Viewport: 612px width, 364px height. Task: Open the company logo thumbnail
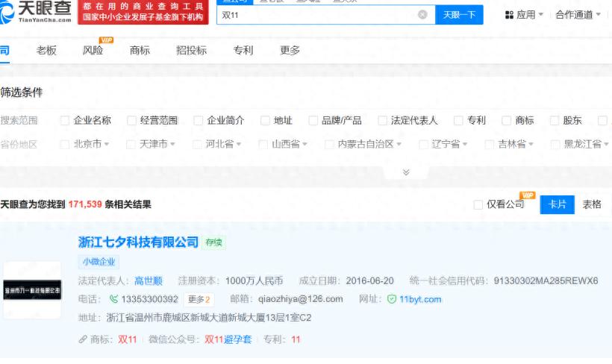[x=32, y=290]
